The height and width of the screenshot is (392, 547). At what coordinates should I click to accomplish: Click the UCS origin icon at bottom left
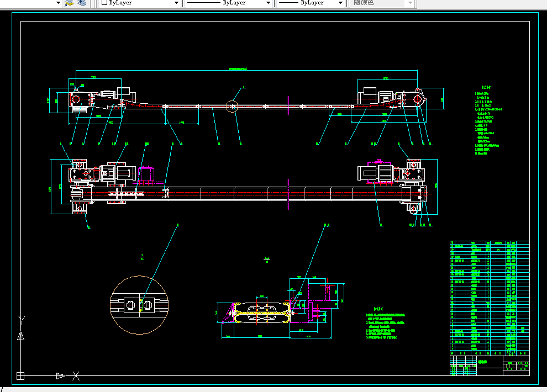20,376
